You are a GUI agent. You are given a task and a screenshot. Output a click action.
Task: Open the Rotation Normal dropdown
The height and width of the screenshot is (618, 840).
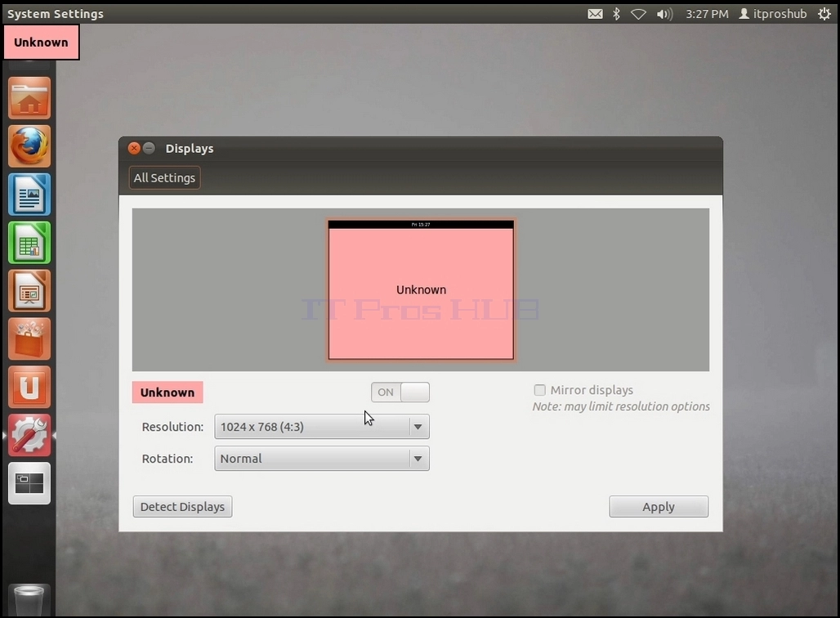(x=321, y=459)
